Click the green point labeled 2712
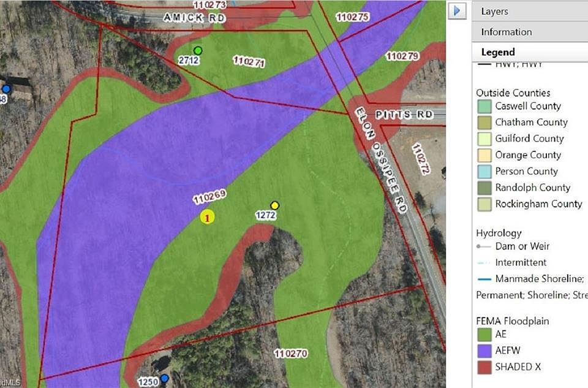This screenshot has height=388, width=588. (x=198, y=50)
